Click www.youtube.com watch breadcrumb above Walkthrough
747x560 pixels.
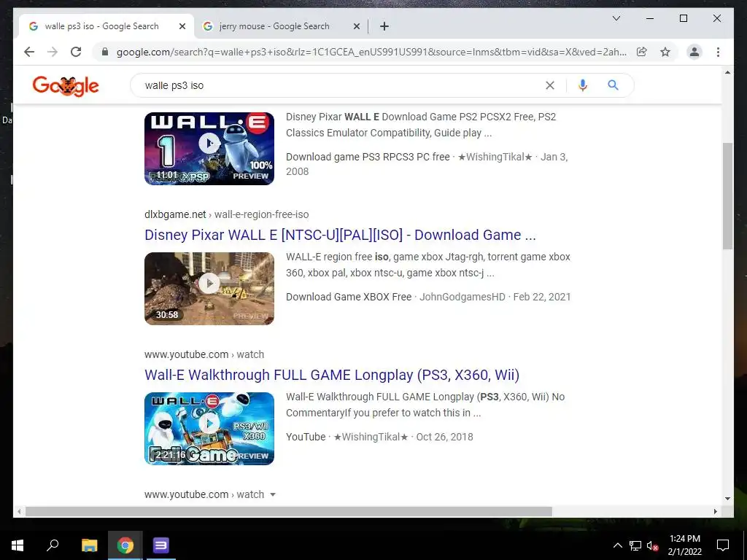[x=204, y=354]
